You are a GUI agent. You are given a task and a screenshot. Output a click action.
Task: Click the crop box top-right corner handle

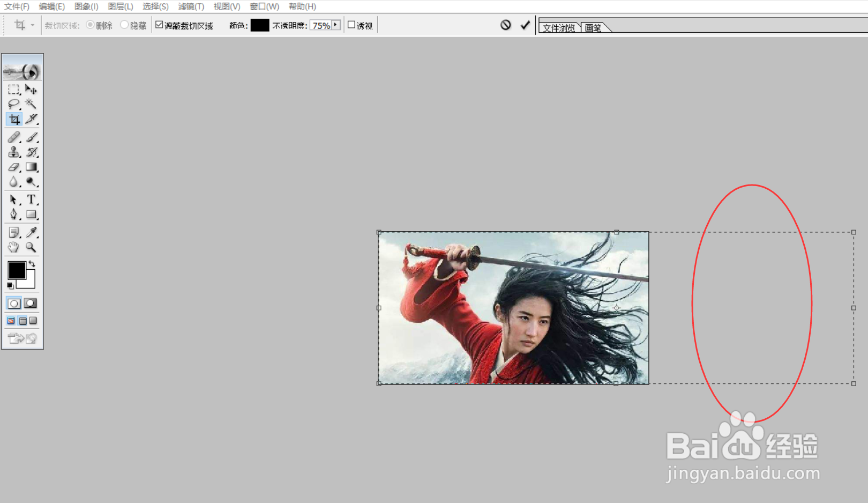point(854,232)
